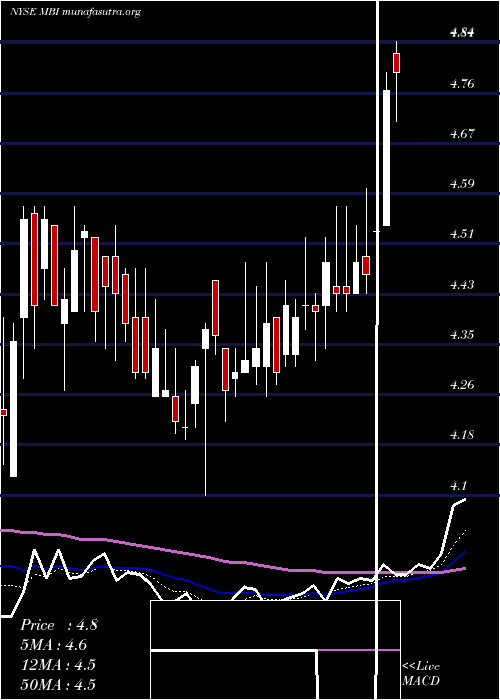Click the '50MA : 4.5' readout
The width and height of the screenshot is (500, 700).
[58, 685]
